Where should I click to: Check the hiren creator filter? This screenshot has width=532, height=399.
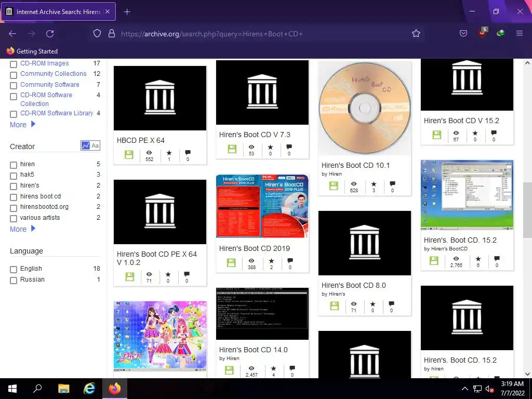[14, 165]
